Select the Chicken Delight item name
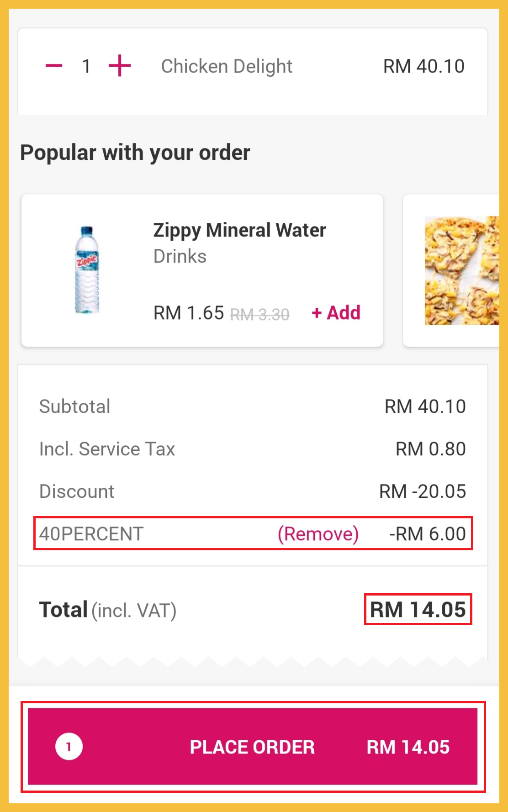Image resolution: width=508 pixels, height=812 pixels. click(227, 66)
